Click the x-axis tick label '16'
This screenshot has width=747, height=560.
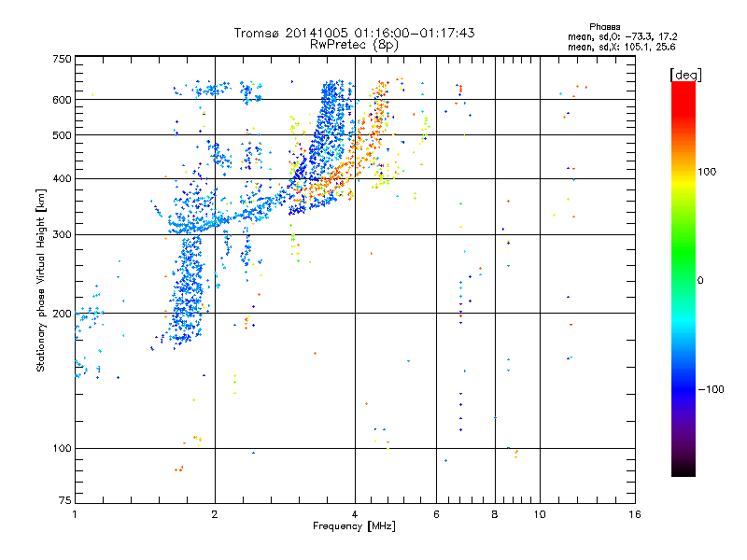point(635,514)
